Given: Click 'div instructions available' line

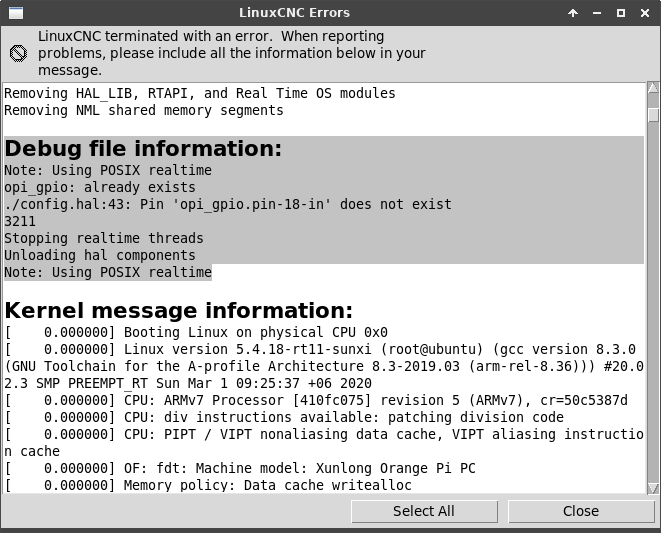Looking at the screenshot, I should [x=284, y=417].
